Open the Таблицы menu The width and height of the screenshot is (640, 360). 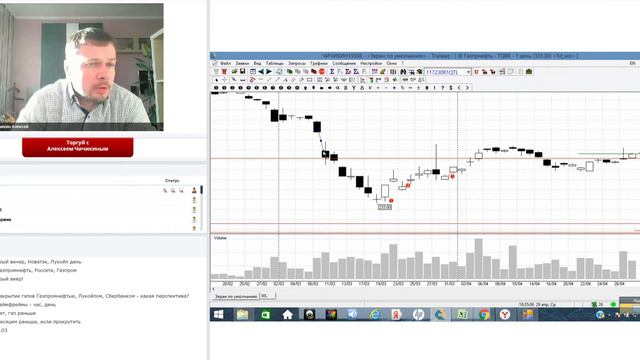pos(275,63)
